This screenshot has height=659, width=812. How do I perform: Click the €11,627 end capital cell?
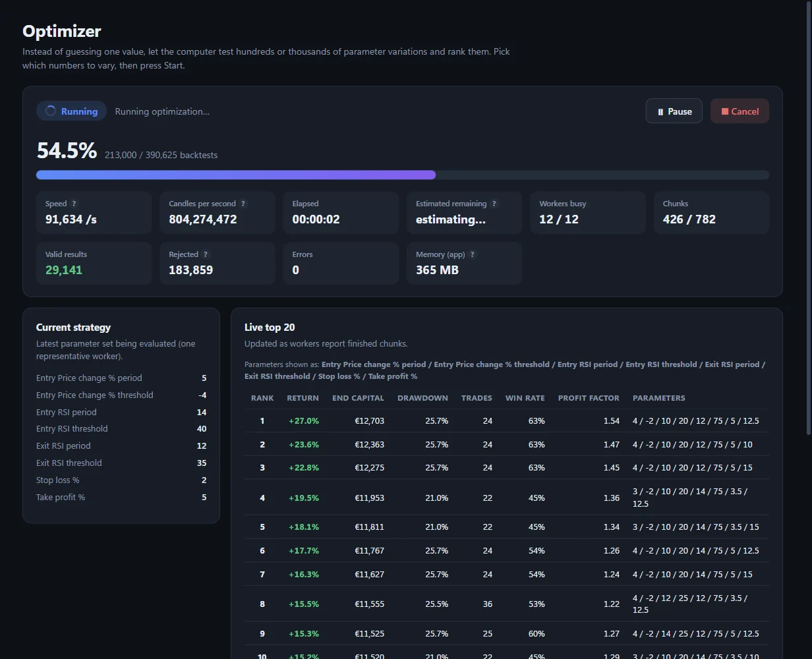click(369, 574)
